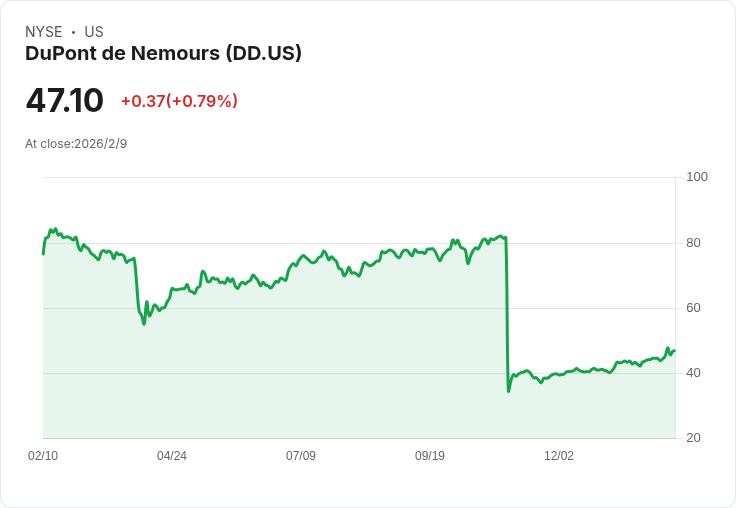
Task: Click the 47.10 current price
Action: point(64,101)
